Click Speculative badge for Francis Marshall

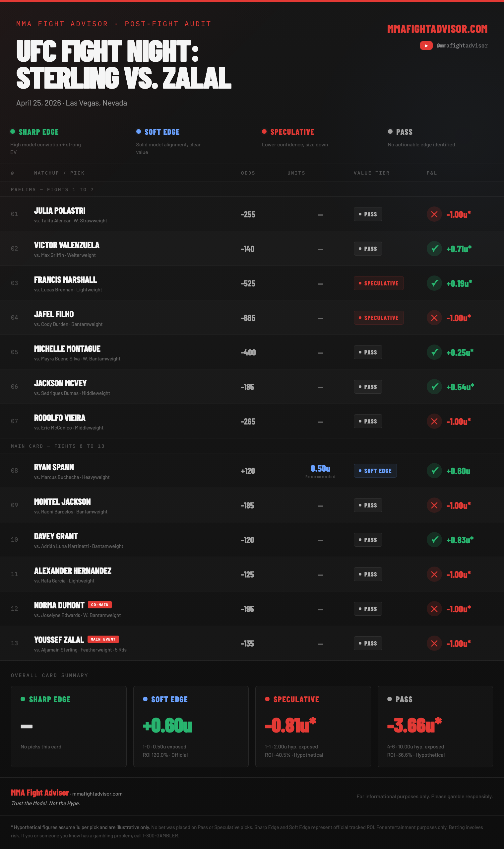coord(379,283)
